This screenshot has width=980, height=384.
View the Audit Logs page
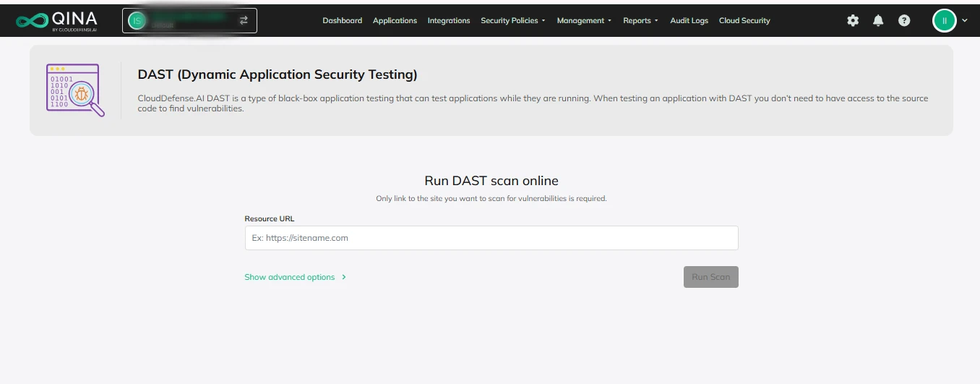tap(689, 21)
